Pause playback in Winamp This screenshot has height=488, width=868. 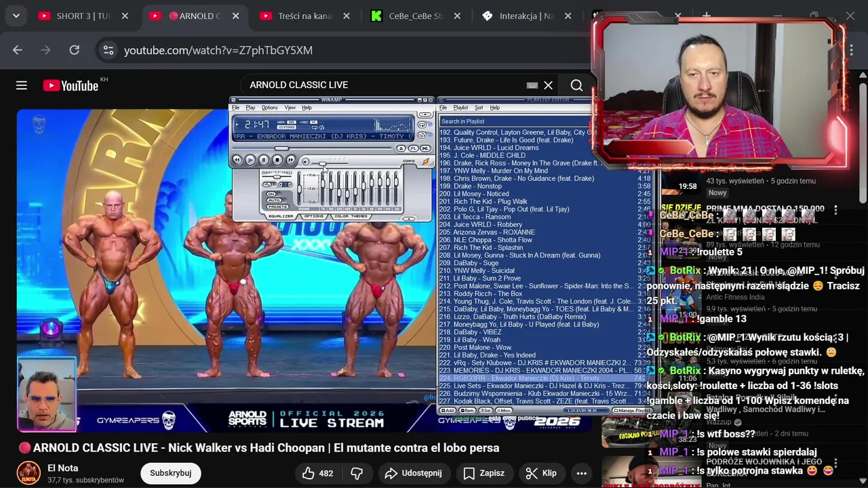(264, 160)
